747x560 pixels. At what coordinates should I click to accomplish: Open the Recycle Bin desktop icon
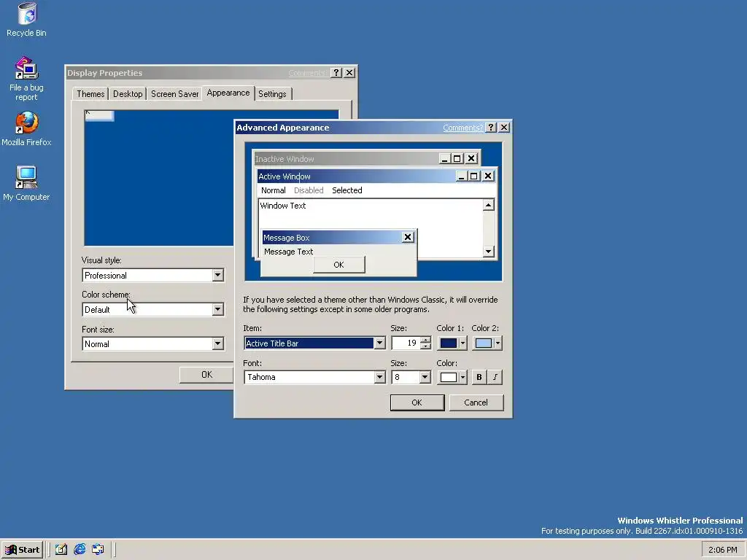coord(27,20)
